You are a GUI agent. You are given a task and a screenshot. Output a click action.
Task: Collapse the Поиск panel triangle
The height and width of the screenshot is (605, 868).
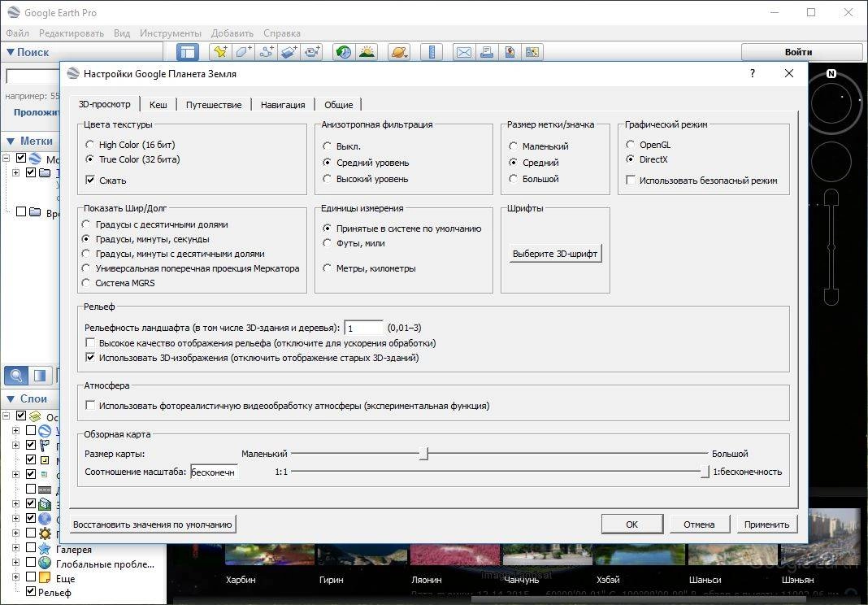10,52
